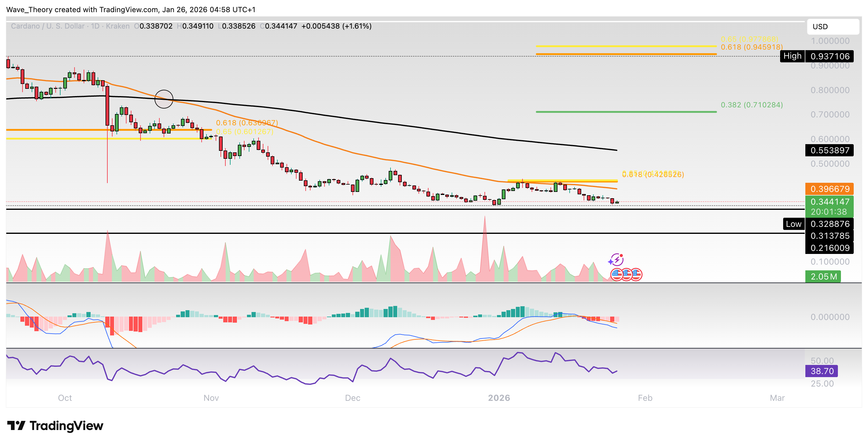Open the leftmost US flag economic event icon
Viewport: 868px width, 444px height.
[616, 275]
